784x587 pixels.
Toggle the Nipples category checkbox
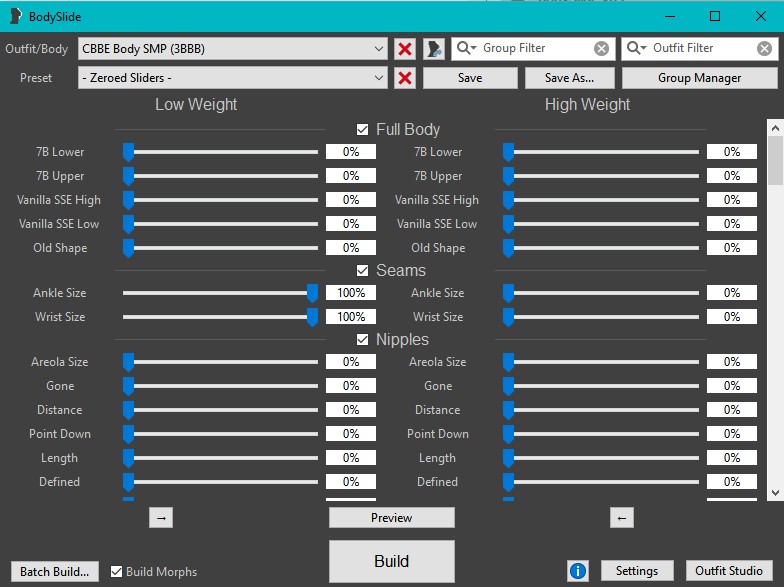(x=362, y=340)
